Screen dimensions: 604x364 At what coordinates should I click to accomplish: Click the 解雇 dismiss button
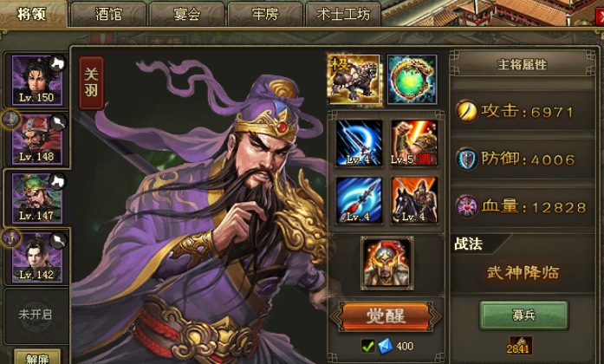(37, 357)
